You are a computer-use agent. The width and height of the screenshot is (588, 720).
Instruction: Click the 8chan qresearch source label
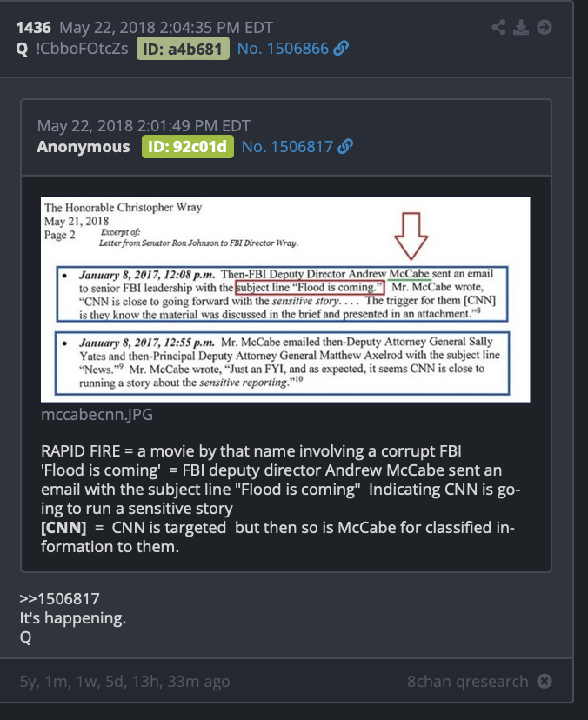468,681
